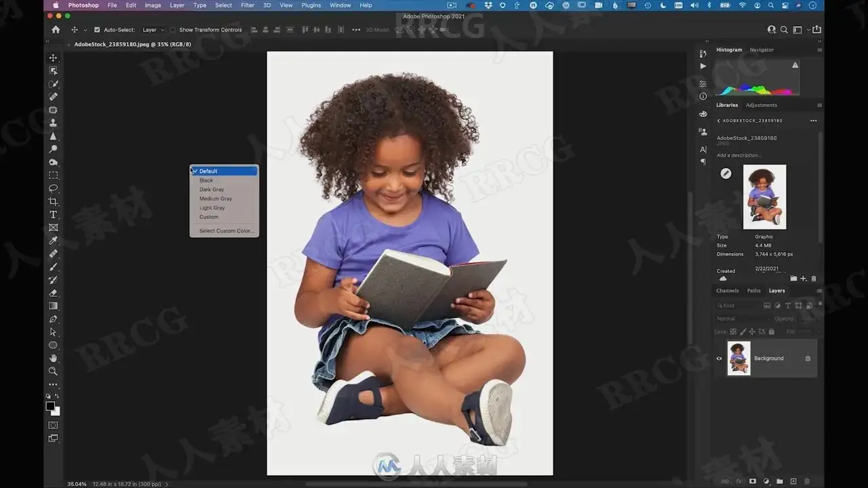
Task: Switch to the Navigator tab
Action: [762, 49]
